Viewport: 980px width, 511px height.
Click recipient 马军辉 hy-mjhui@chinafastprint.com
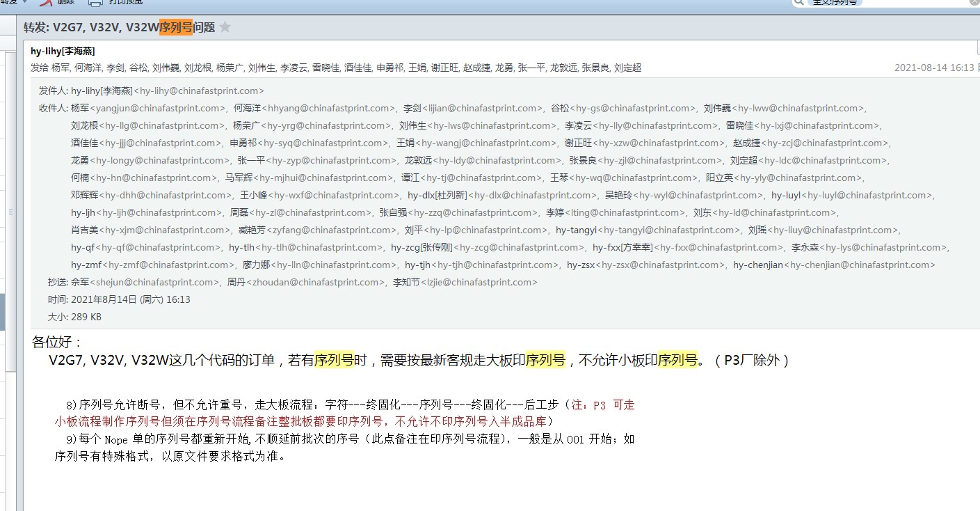pyautogui.click(x=310, y=178)
